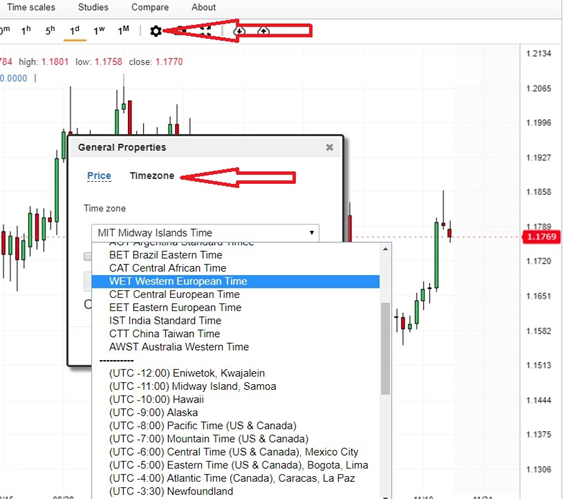Click the scroll-up arrow of timezone list

coord(385,249)
